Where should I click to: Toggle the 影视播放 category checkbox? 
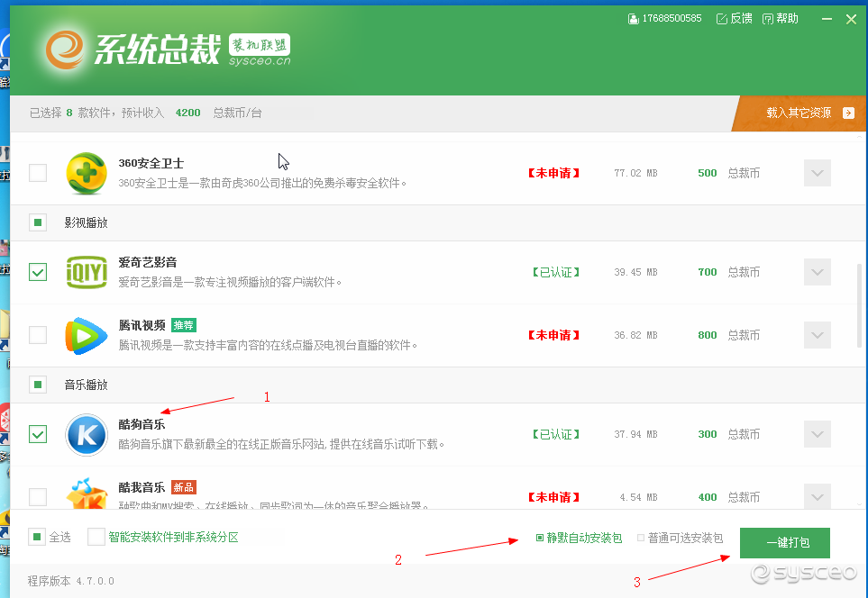[x=38, y=222]
